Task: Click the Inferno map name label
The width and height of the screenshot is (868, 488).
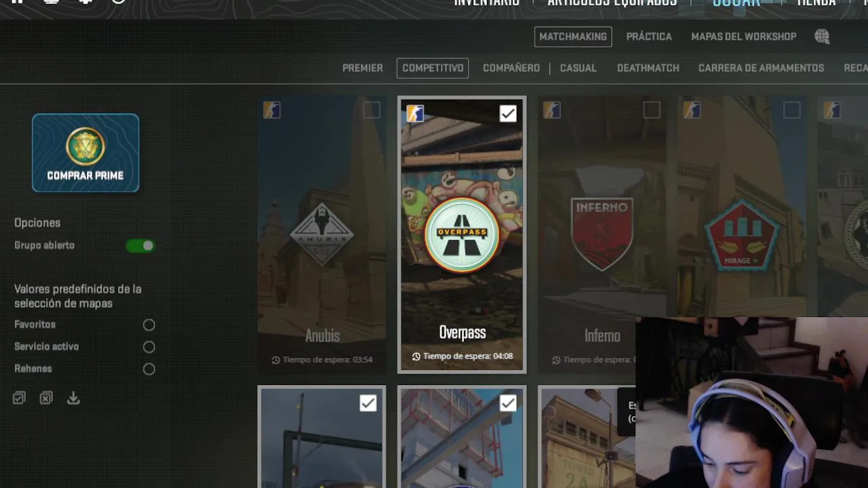Action: click(x=602, y=335)
